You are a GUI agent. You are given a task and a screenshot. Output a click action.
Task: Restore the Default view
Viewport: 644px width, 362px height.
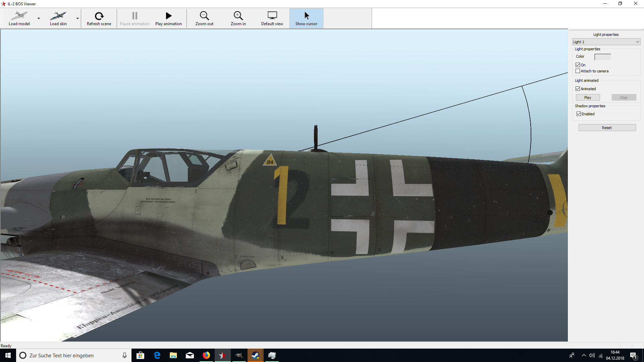[x=272, y=18]
